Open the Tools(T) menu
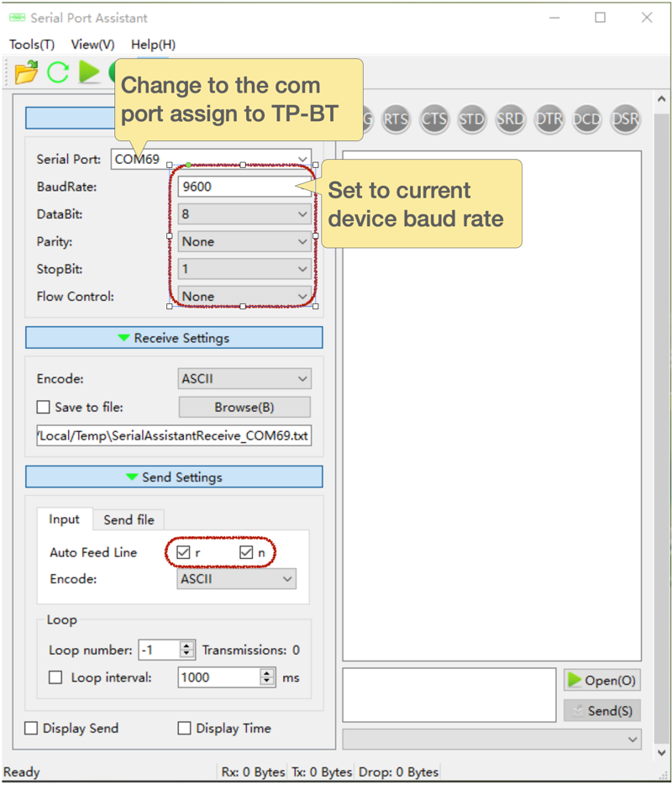The width and height of the screenshot is (672, 785). click(x=32, y=45)
